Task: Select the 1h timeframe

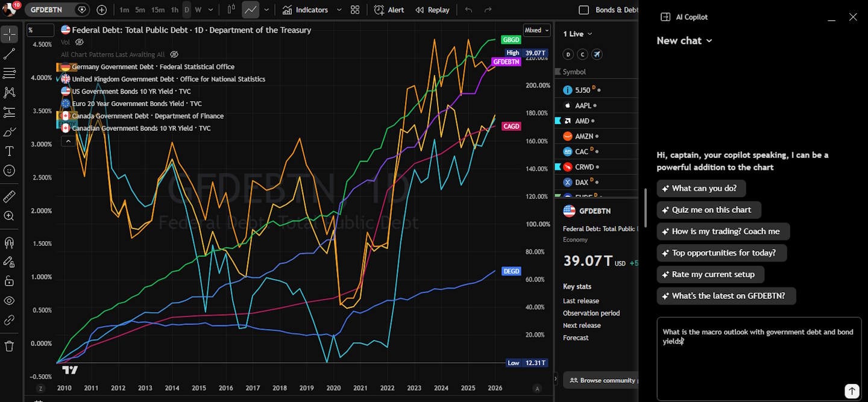Action: pyautogui.click(x=174, y=10)
